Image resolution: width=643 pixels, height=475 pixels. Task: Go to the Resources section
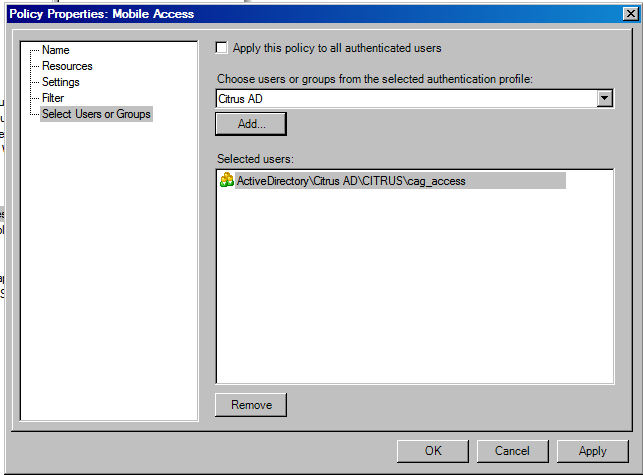(67, 66)
